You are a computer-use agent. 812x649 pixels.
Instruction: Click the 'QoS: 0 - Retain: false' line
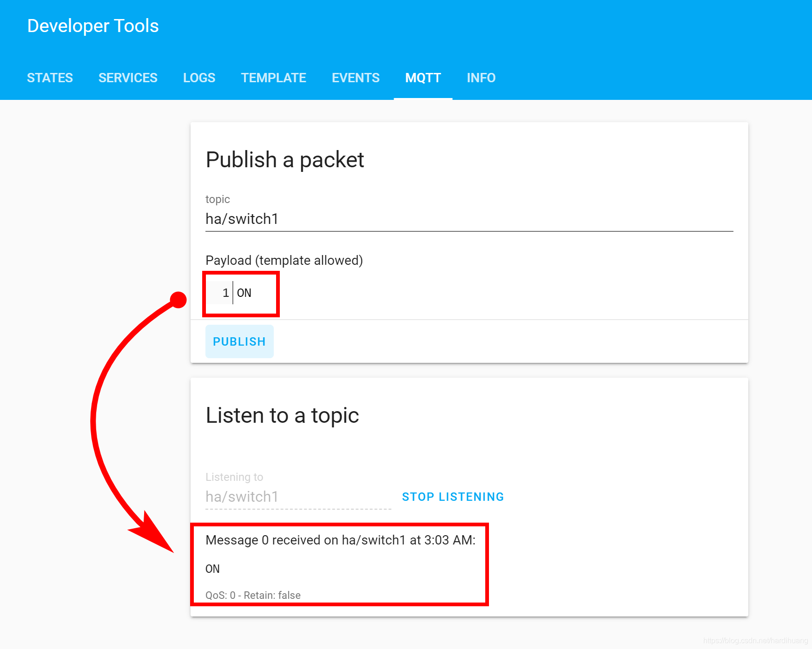pyautogui.click(x=253, y=595)
